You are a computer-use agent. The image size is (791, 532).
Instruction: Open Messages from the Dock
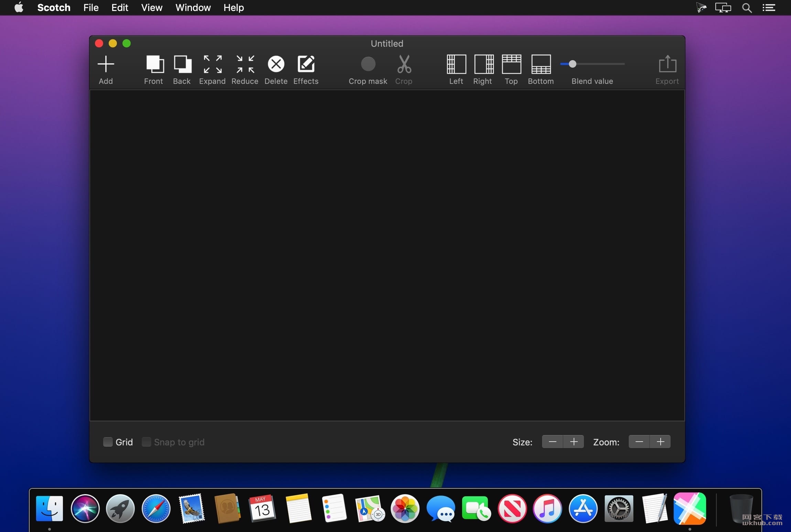tap(441, 509)
